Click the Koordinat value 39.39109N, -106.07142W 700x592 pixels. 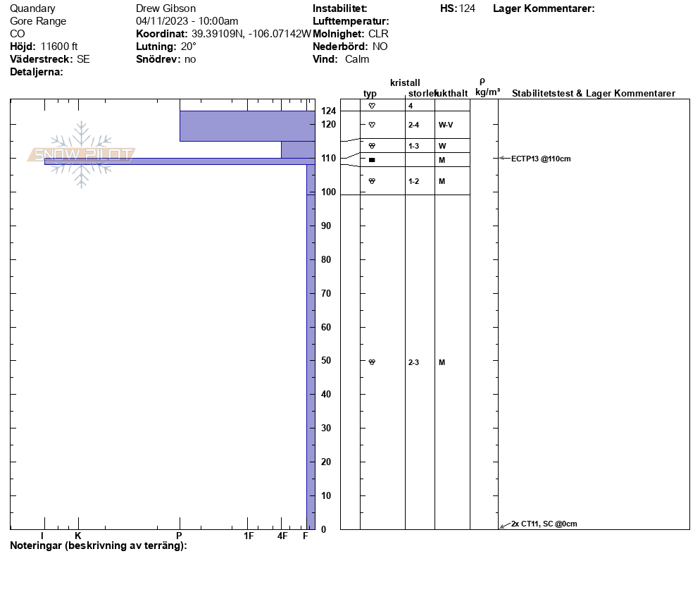click(251, 34)
